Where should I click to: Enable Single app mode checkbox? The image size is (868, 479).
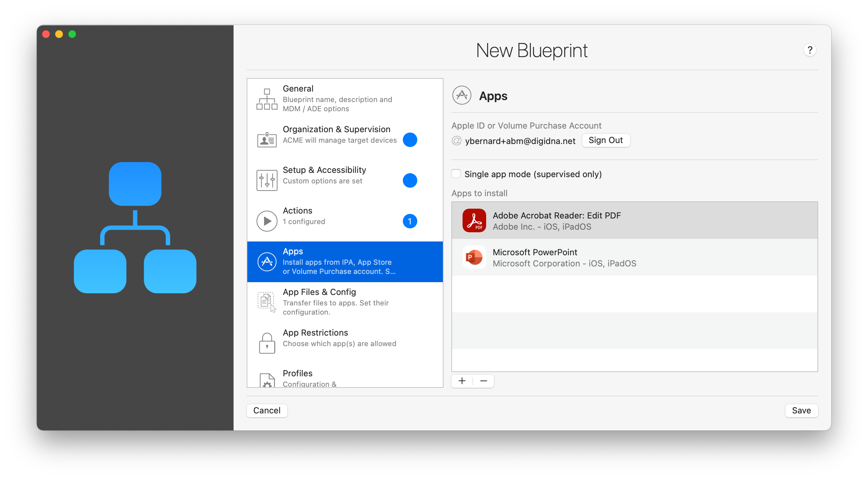point(456,174)
